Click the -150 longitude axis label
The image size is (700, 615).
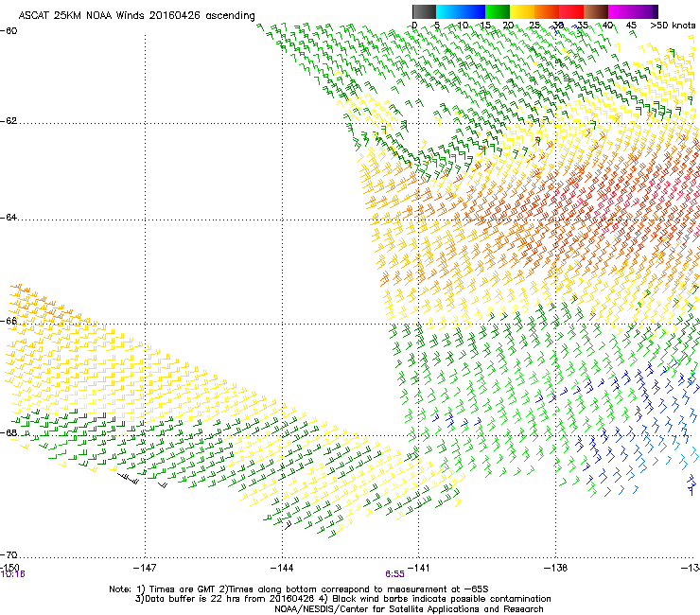(x=9, y=567)
